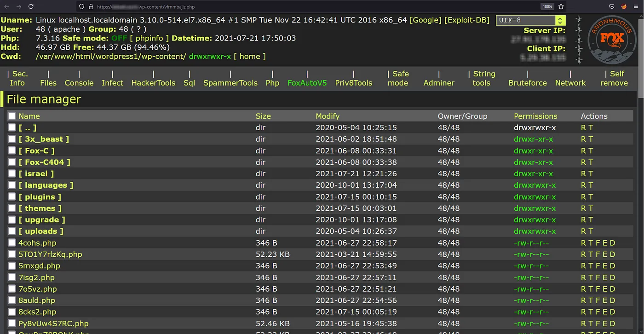
Task: Open the Console menu item
Action: click(x=79, y=83)
